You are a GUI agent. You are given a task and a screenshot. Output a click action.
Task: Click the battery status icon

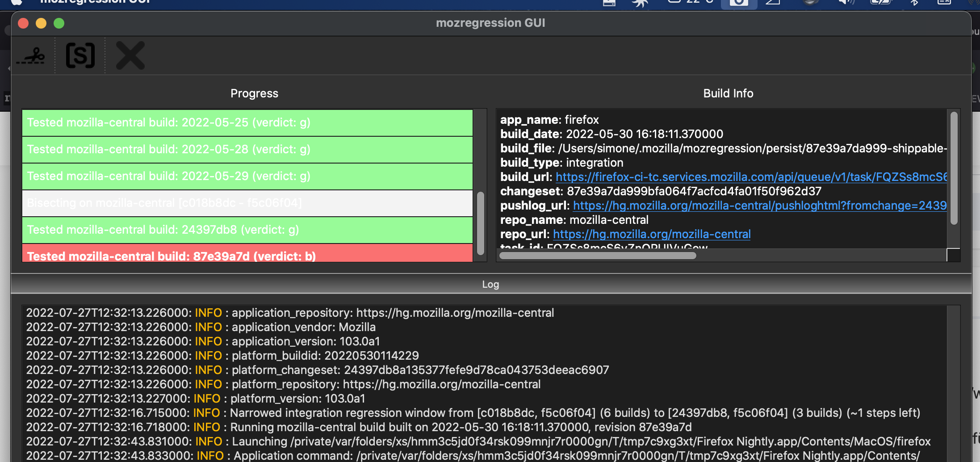[880, 3]
